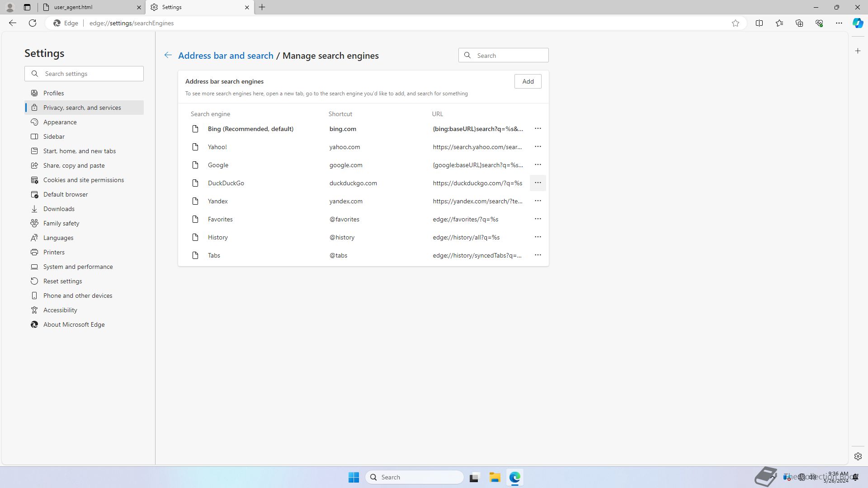
Task: Select Appearance in the settings sidebar
Action: coord(60,122)
